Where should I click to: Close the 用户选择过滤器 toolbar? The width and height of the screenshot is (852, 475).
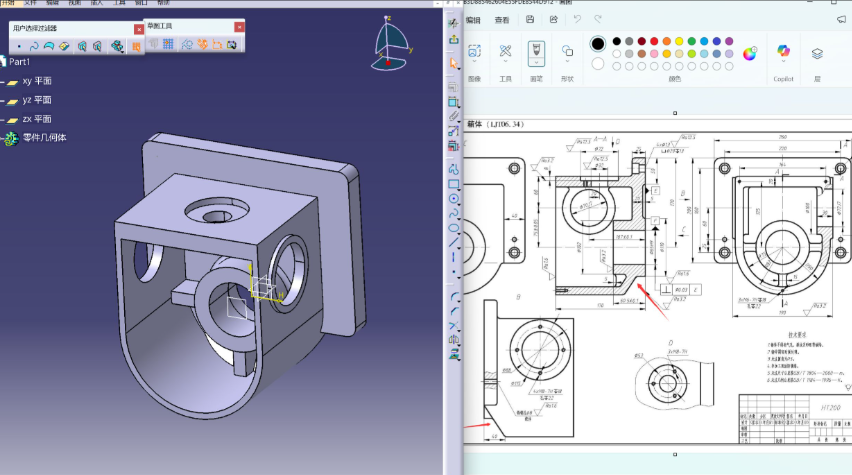pyautogui.click(x=139, y=29)
